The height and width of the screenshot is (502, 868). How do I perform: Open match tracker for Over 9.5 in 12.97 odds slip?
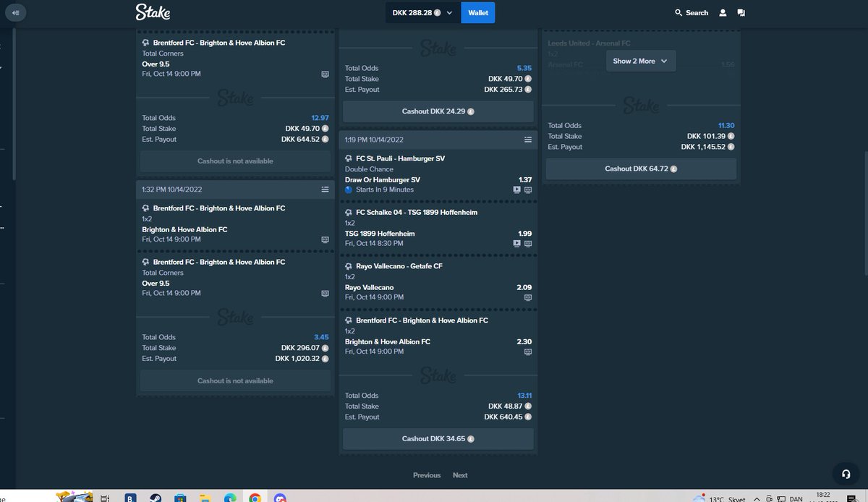tap(325, 75)
